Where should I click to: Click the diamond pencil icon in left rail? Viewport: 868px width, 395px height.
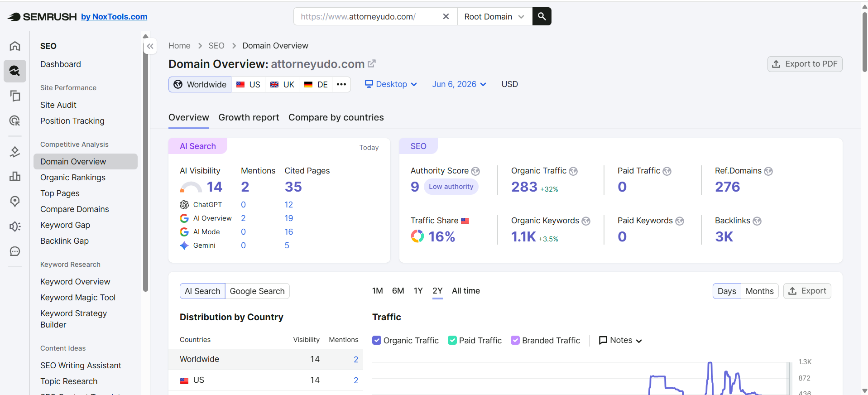tap(15, 152)
